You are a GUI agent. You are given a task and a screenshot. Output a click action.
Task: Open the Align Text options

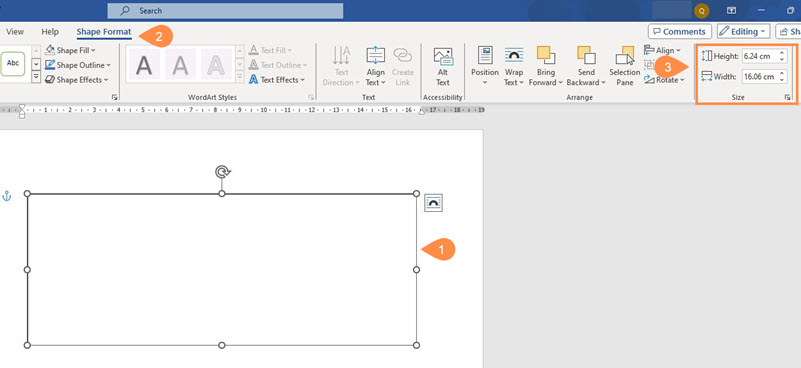[375, 66]
